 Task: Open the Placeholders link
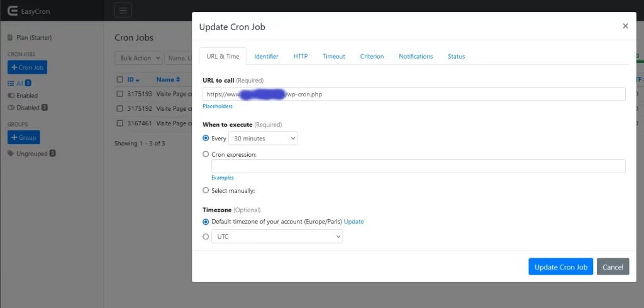[217, 106]
